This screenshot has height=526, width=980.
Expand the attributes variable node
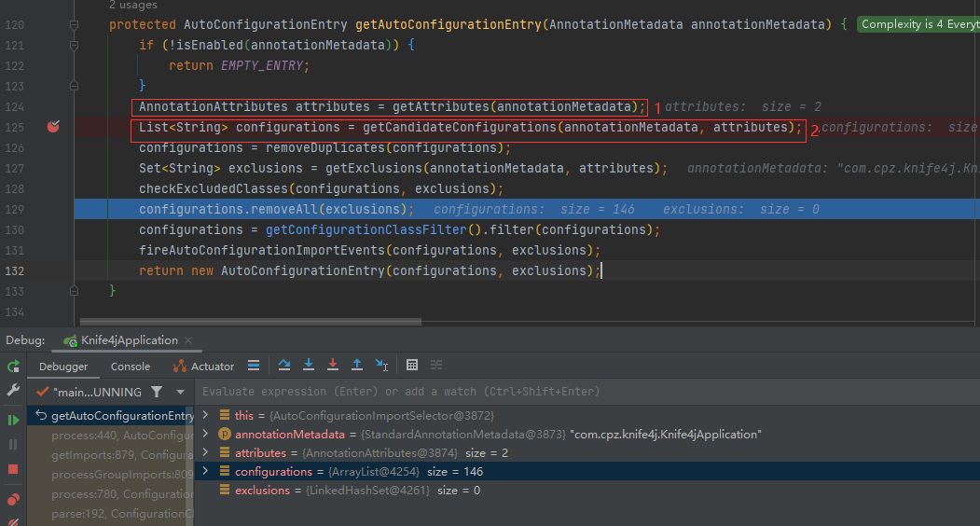pyautogui.click(x=206, y=452)
